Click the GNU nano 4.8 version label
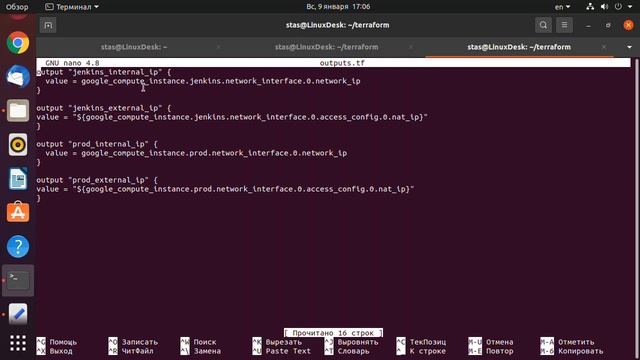640x360 pixels. click(72, 63)
